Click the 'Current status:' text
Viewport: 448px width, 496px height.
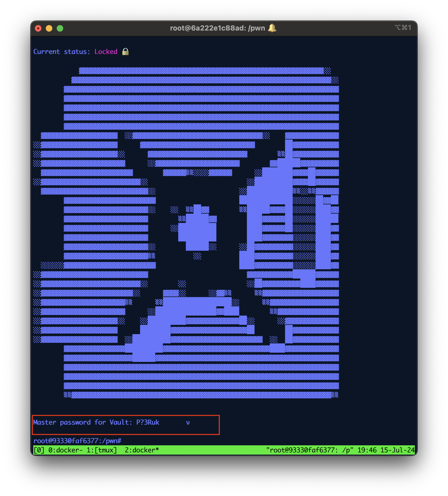(x=62, y=52)
